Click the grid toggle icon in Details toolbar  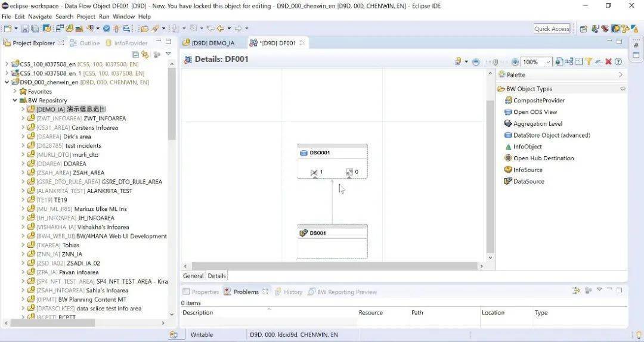coord(578,61)
